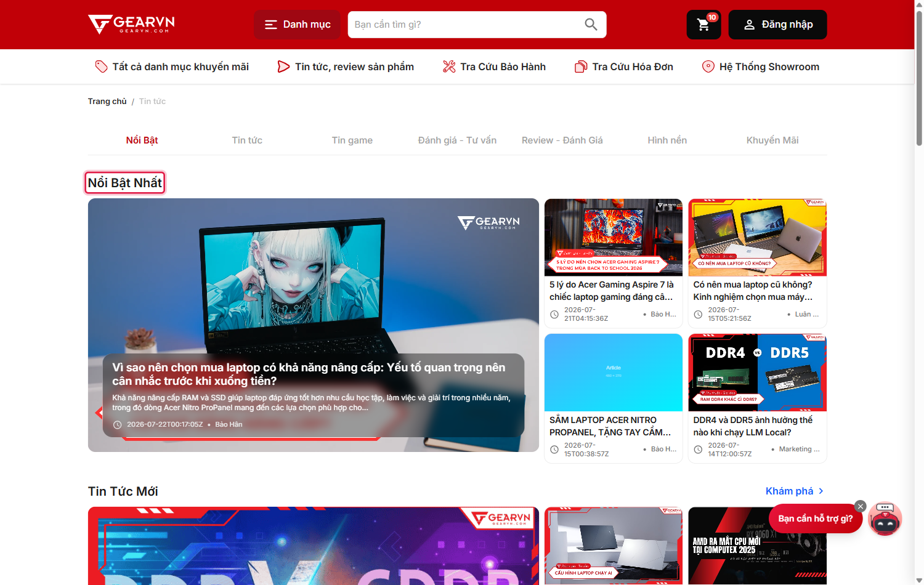The width and height of the screenshot is (924, 585).
Task: Click the cart badge number 10
Action: [x=712, y=17]
